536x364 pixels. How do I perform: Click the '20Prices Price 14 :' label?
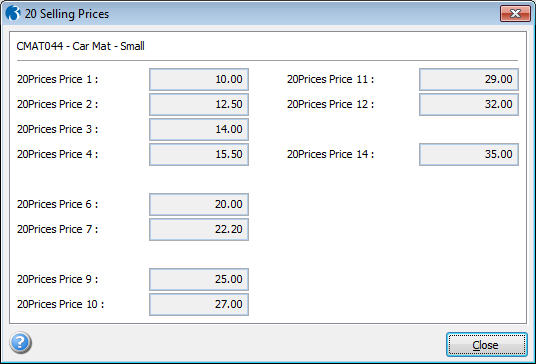click(x=331, y=154)
